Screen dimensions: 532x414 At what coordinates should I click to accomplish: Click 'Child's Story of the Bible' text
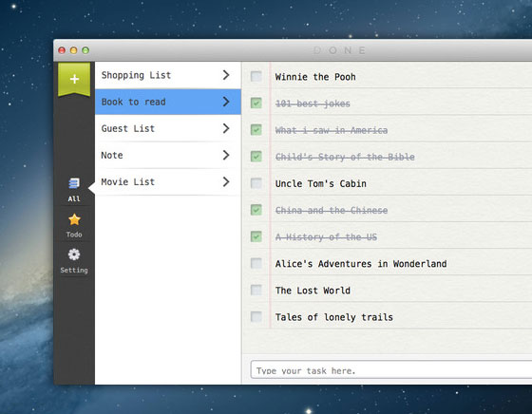point(345,157)
